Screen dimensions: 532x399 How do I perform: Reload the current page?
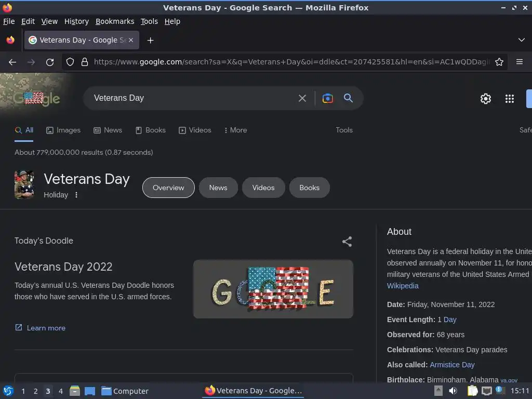point(50,62)
